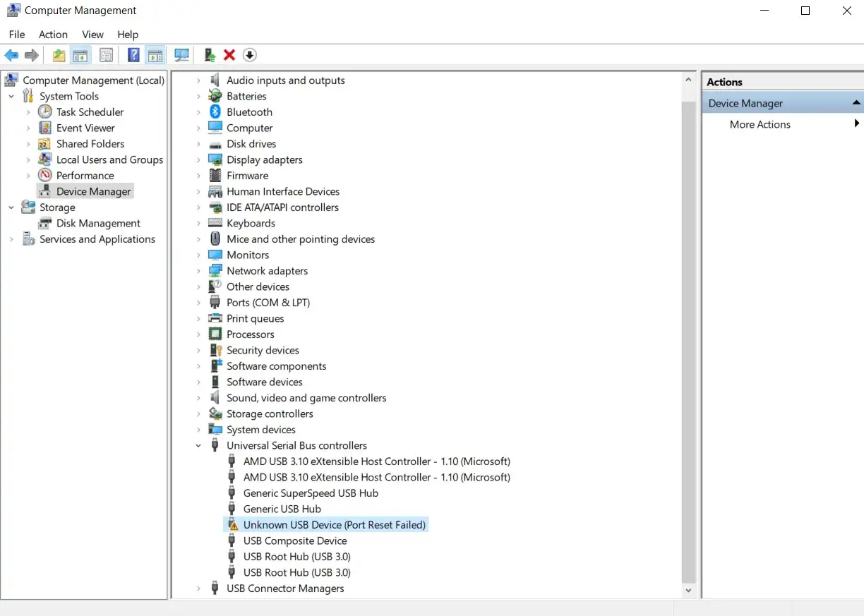The height and width of the screenshot is (616, 864).
Task: Select Event Viewer in the left tree
Action: click(x=85, y=128)
